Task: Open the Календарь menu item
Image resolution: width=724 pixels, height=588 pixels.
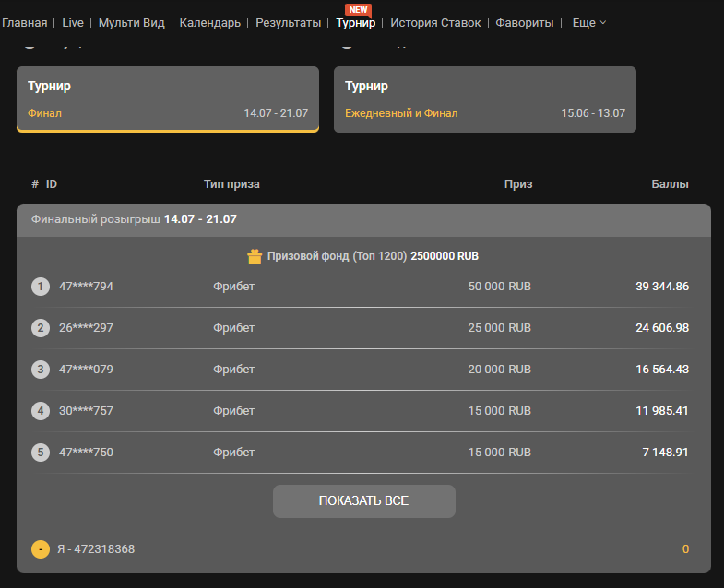Action: [210, 22]
